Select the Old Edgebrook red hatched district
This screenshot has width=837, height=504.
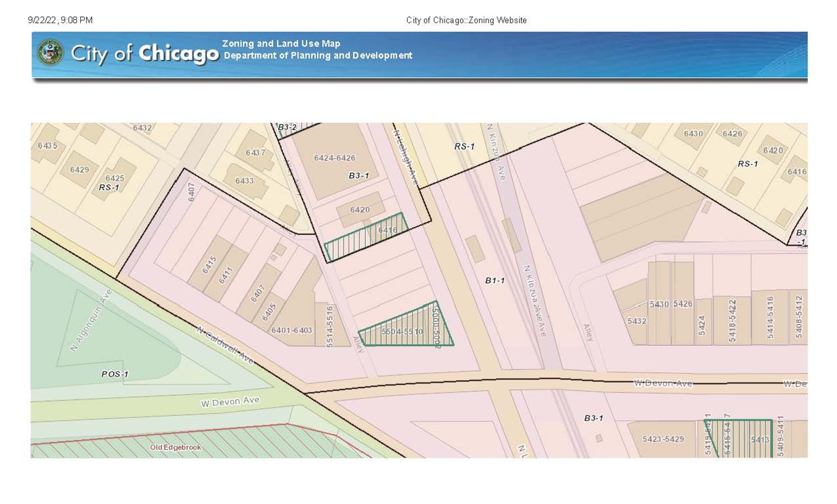point(175,447)
